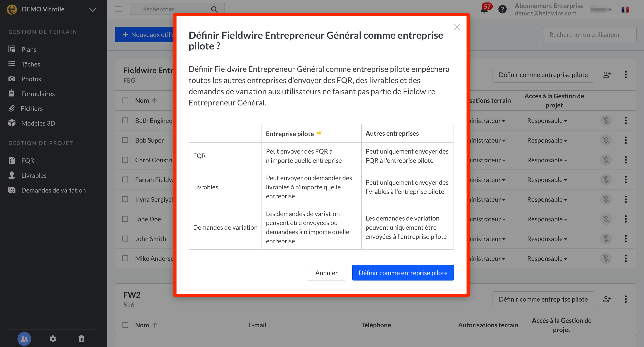Open Responsable dropdown in Jane Doe row

pos(547,219)
